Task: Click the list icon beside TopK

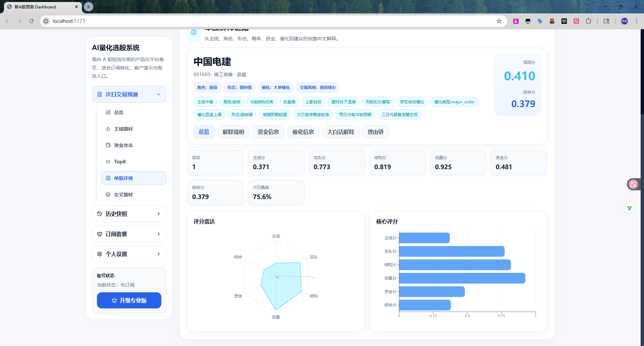Action: click(108, 162)
